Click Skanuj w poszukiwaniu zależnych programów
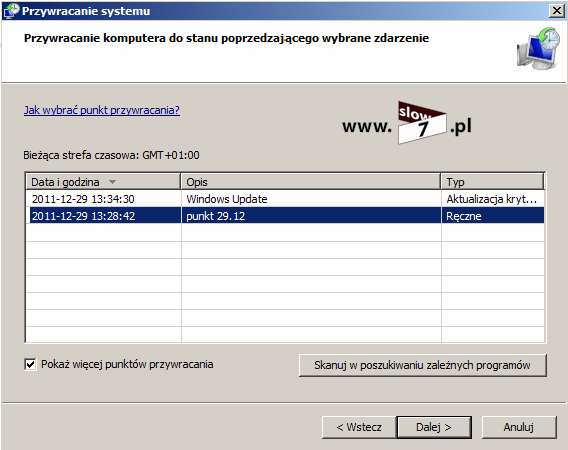Image resolution: width=568 pixels, height=450 pixels. 422,365
